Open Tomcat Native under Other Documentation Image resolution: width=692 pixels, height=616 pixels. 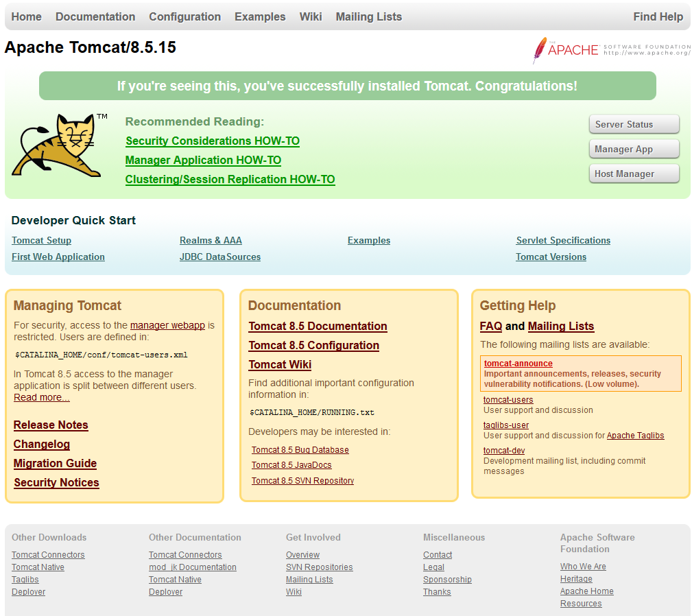175,580
